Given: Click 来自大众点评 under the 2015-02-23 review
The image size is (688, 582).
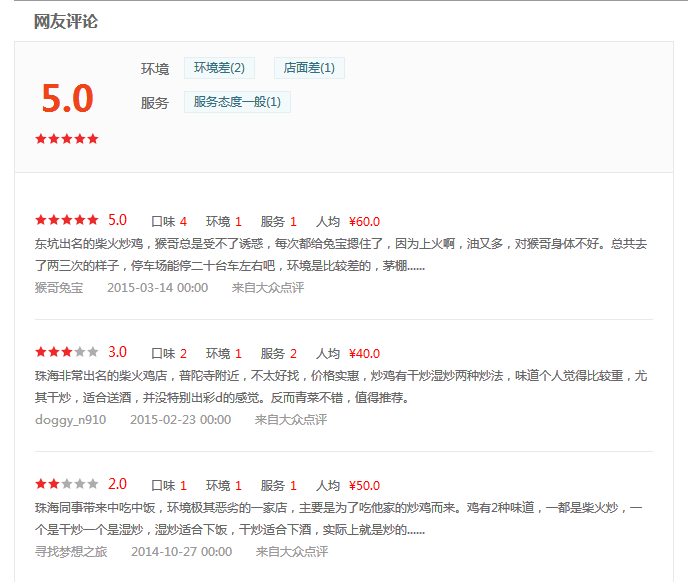Looking at the screenshot, I should pyautogui.click(x=291, y=420).
